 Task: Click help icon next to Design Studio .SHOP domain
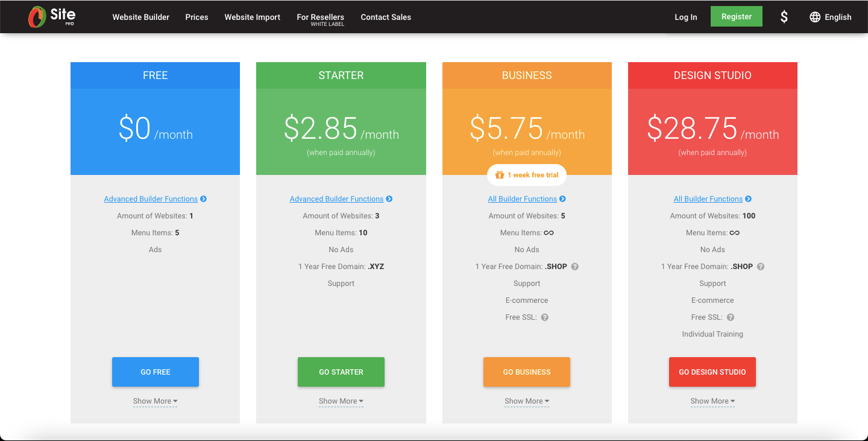pos(761,267)
